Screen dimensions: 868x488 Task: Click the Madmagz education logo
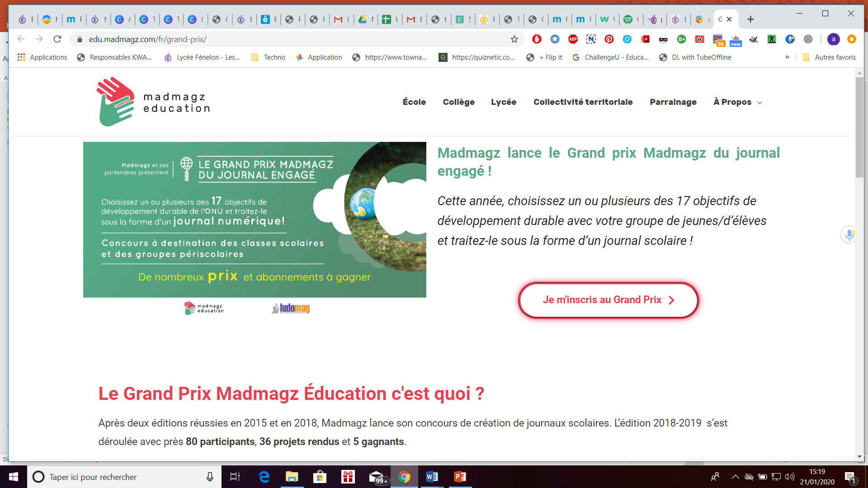[x=153, y=102]
